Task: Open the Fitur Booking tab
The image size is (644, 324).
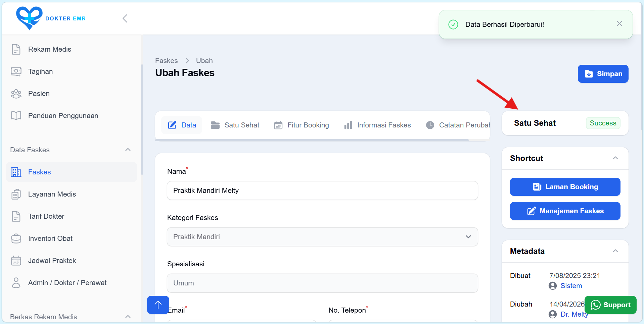Action: (x=302, y=125)
